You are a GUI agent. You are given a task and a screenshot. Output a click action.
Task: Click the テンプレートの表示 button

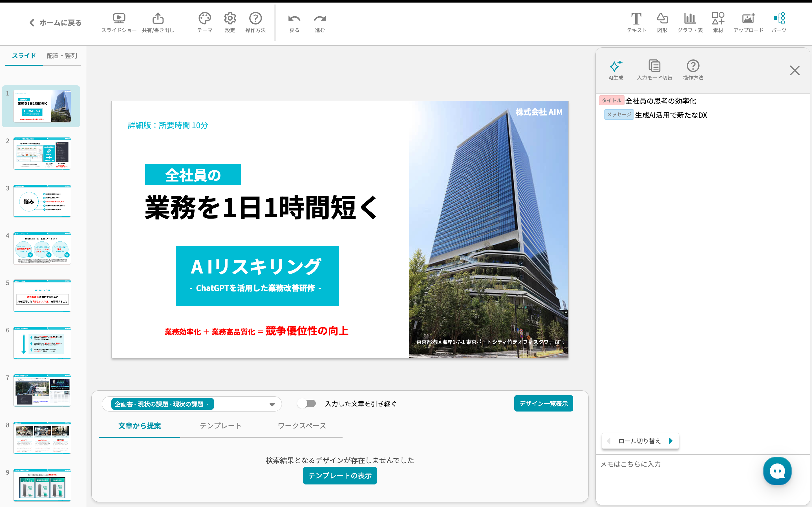(x=339, y=475)
